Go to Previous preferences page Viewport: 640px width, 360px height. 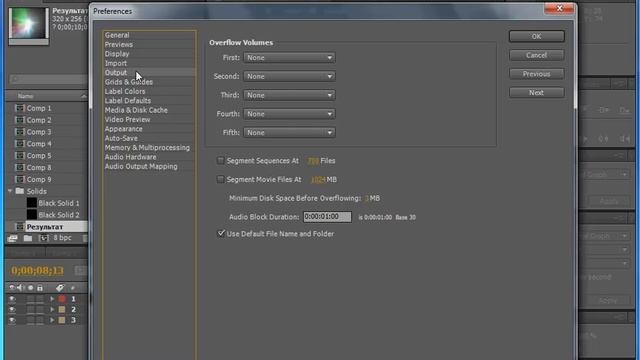(x=536, y=74)
